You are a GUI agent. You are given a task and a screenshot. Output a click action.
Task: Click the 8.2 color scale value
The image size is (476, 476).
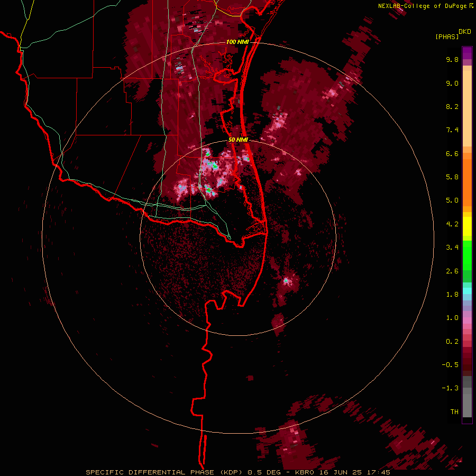click(452, 106)
